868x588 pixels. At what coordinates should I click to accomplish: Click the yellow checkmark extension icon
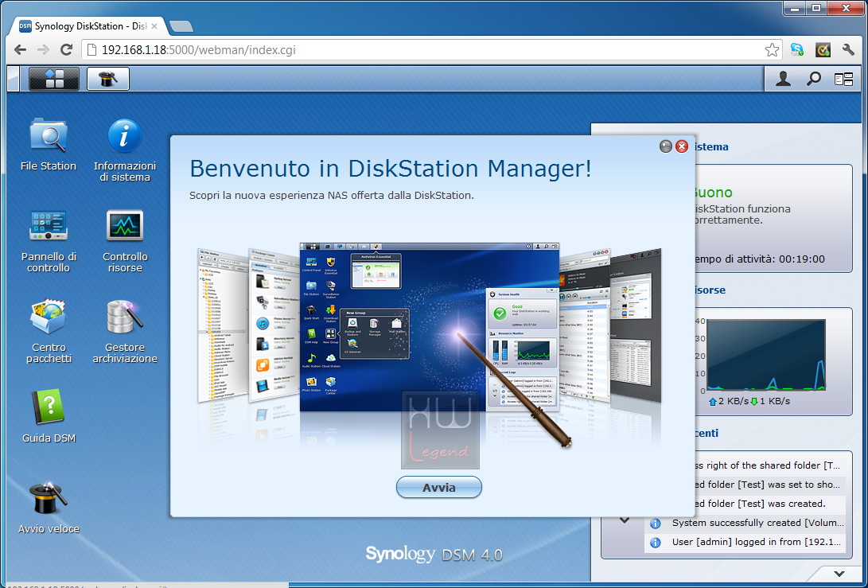tap(823, 50)
